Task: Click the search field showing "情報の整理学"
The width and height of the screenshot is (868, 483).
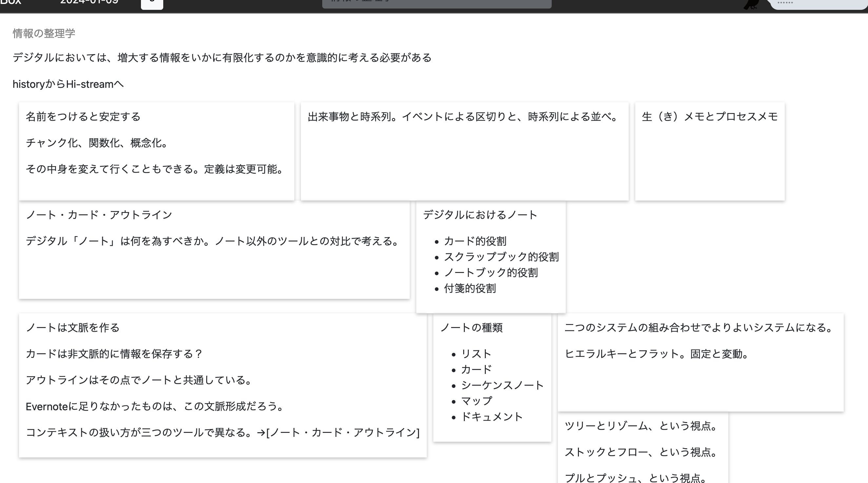Action: (436, 3)
